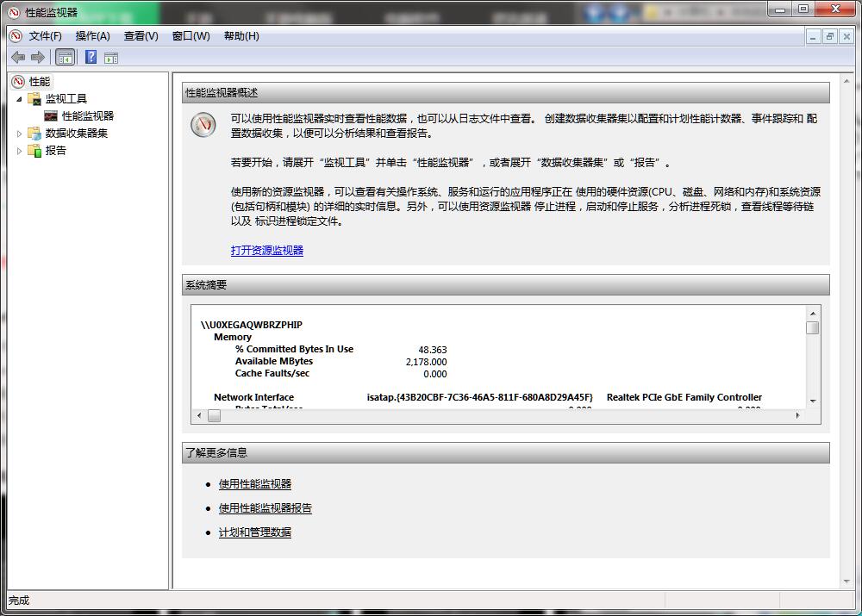This screenshot has height=616, width=862.
Task: Click the \\U0XEGAQWBRZPHIP computer name
Action: point(251,325)
